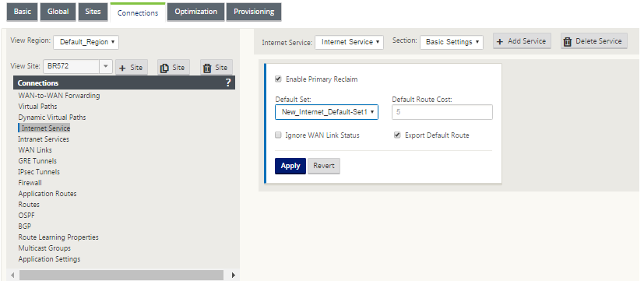Uncheck Enable Primary Reclaim
This screenshot has width=644, height=281.
point(278,79)
